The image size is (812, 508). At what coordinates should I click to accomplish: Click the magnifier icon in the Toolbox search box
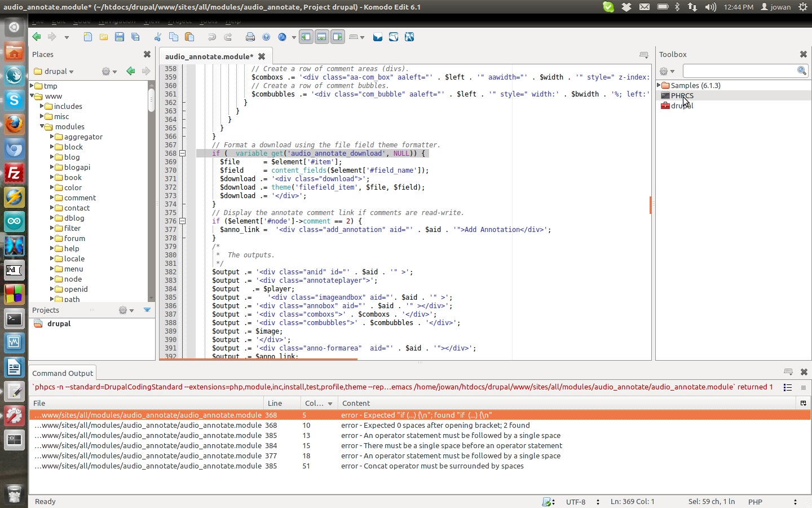click(801, 71)
